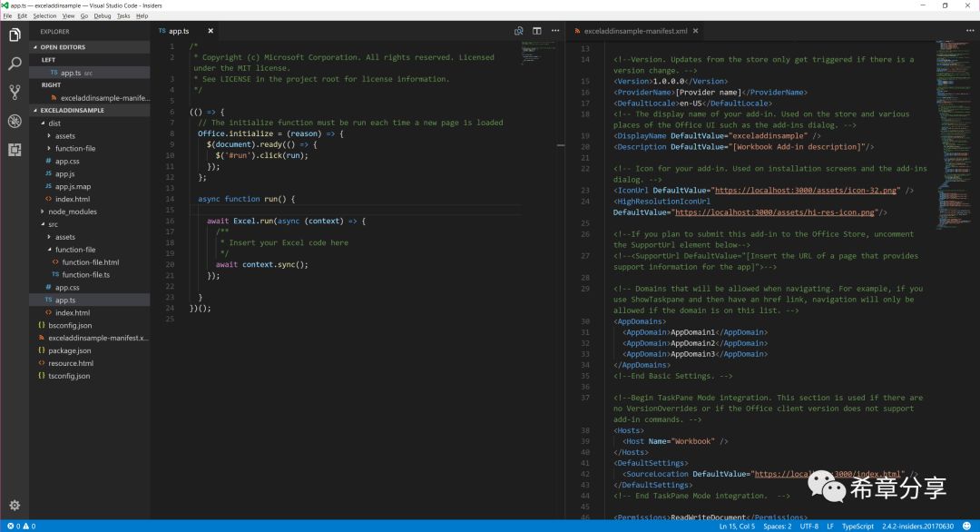Open the Go menu
980x532 pixels.
click(x=83, y=16)
